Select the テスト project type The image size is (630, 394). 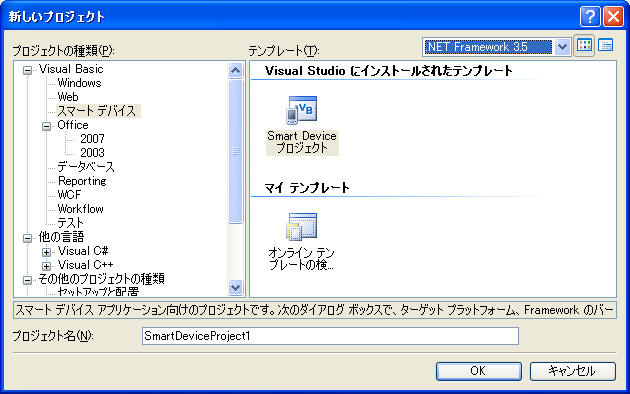coord(71,223)
